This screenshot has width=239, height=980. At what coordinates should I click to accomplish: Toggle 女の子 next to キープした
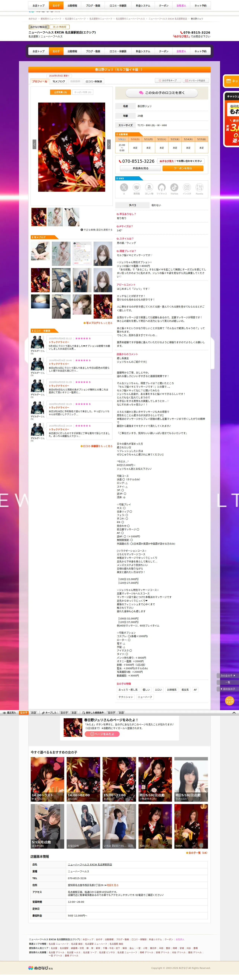tap(64, 712)
